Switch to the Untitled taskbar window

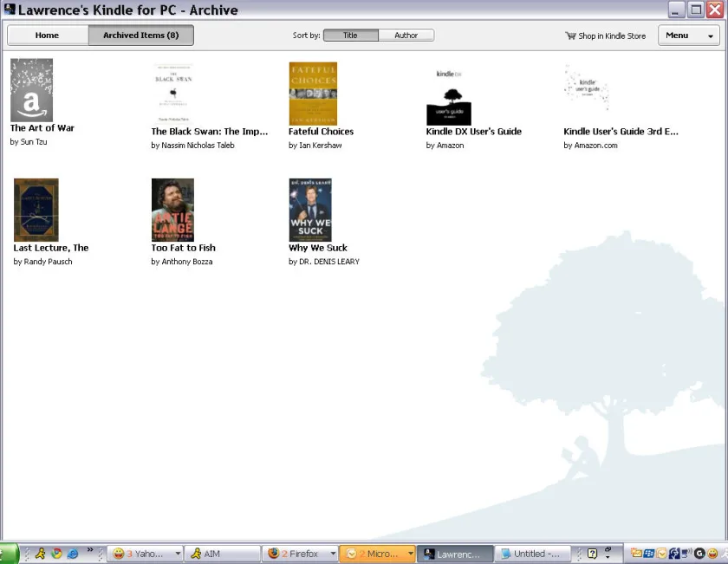[x=532, y=554]
